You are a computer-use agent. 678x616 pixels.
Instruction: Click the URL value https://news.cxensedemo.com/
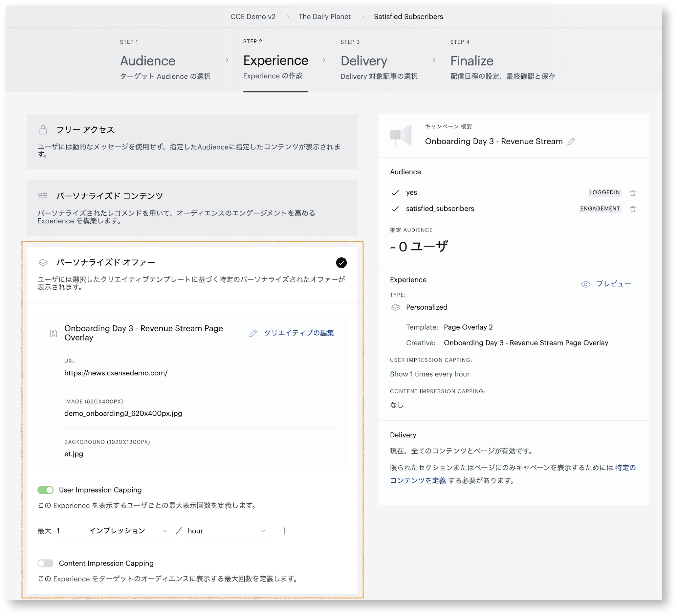[x=116, y=373]
